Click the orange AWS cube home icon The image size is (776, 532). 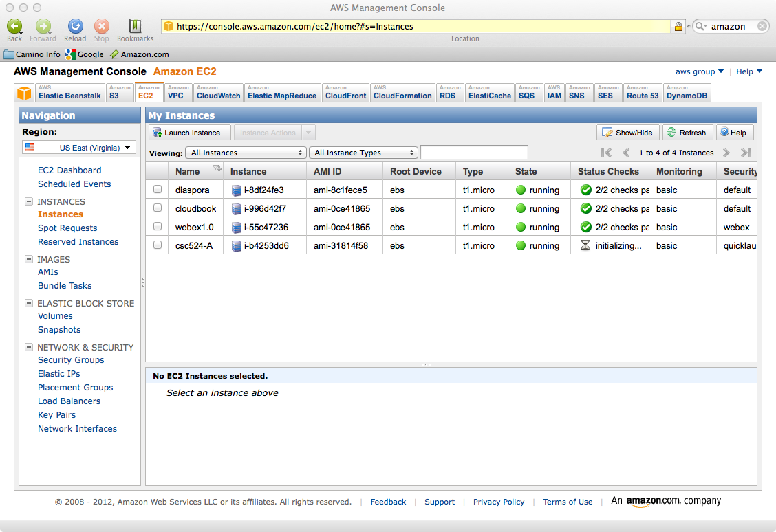click(24, 93)
